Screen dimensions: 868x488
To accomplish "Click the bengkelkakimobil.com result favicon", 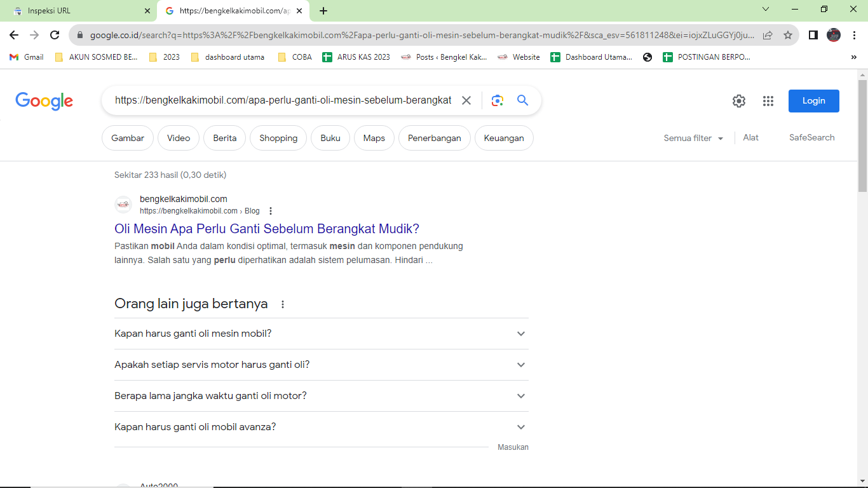I will click(x=123, y=205).
